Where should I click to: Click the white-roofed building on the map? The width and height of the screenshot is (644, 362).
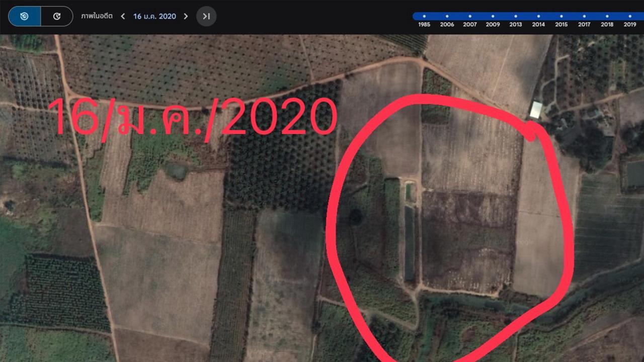(536, 109)
